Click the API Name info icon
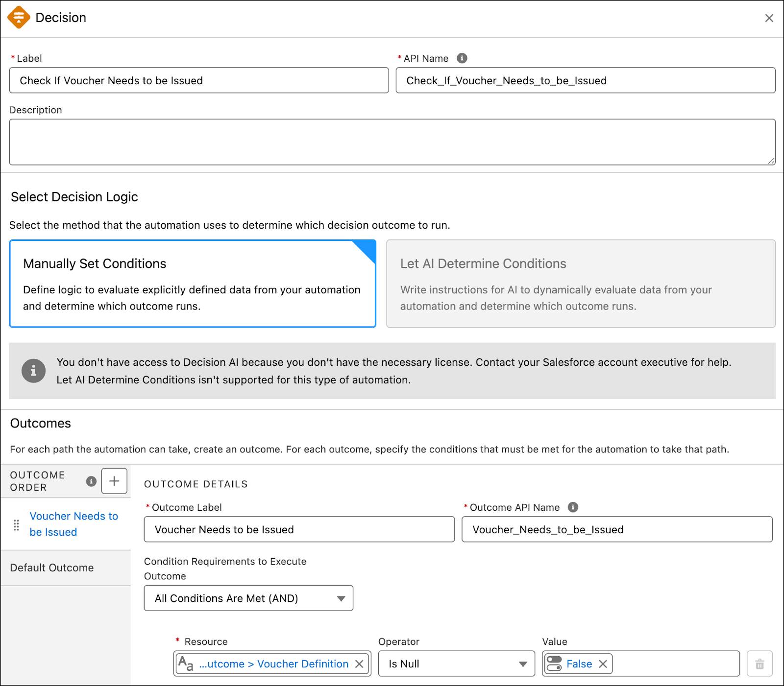Image resolution: width=784 pixels, height=686 pixels. click(462, 58)
